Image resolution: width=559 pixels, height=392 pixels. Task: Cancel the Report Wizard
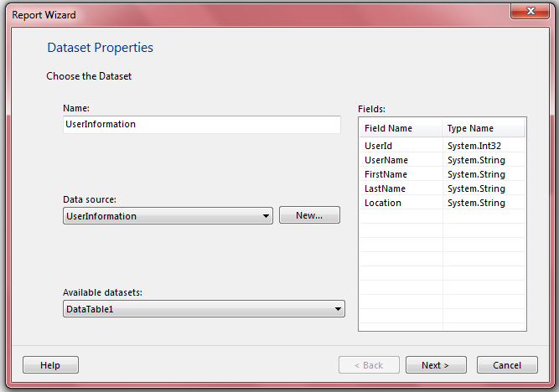tap(507, 365)
